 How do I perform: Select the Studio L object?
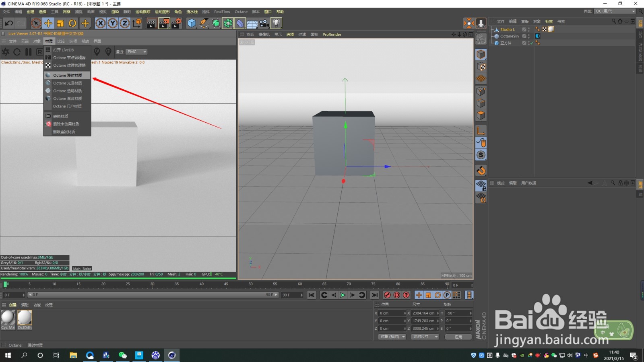[508, 29]
